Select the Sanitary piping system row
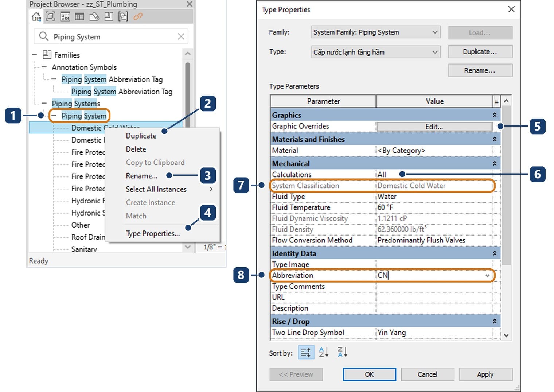This screenshot has height=392, width=554. pos(84,249)
